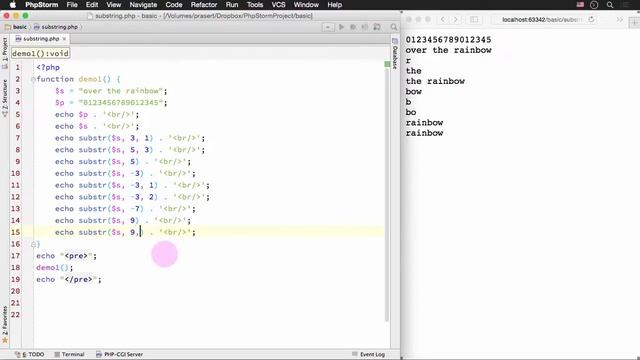This screenshot has height=360, width=640.
Task: Click the closing fold marker on line 16
Action: (x=33, y=244)
